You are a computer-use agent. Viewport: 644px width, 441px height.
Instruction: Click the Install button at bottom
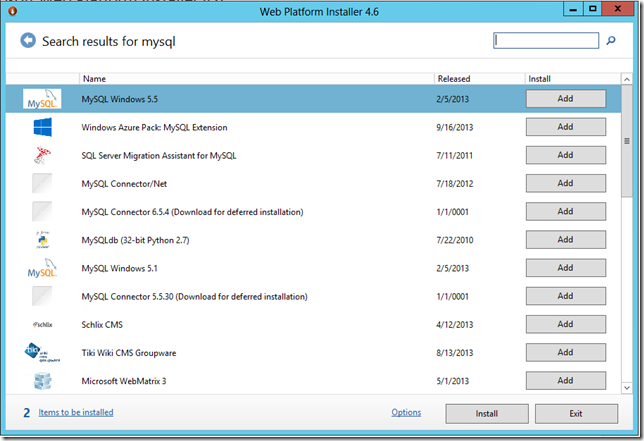[x=487, y=413]
